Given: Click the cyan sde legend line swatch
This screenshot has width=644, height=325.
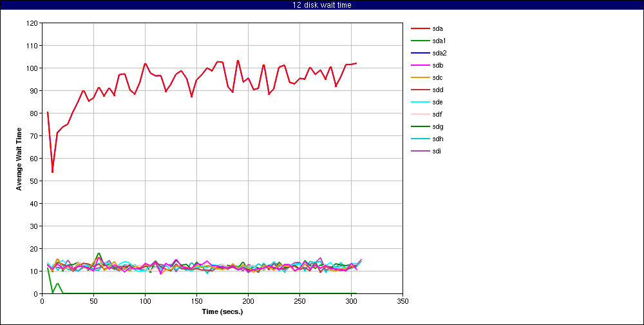Looking at the screenshot, I should 420,102.
